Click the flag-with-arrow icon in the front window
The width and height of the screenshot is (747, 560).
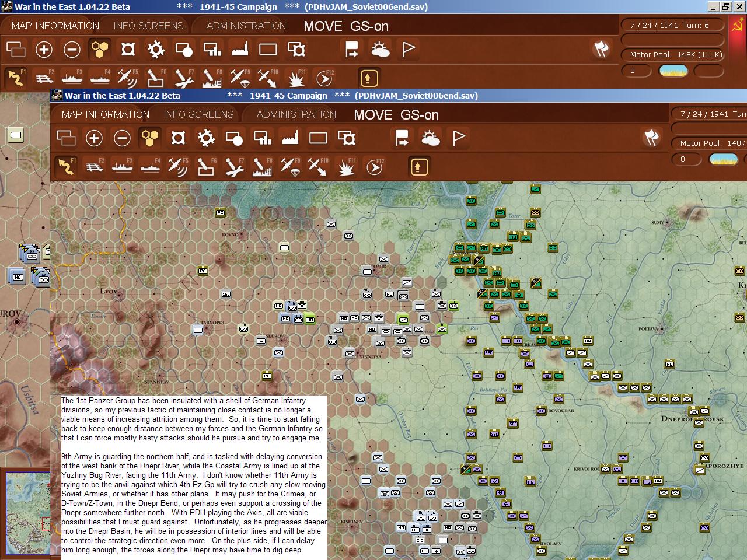[402, 138]
